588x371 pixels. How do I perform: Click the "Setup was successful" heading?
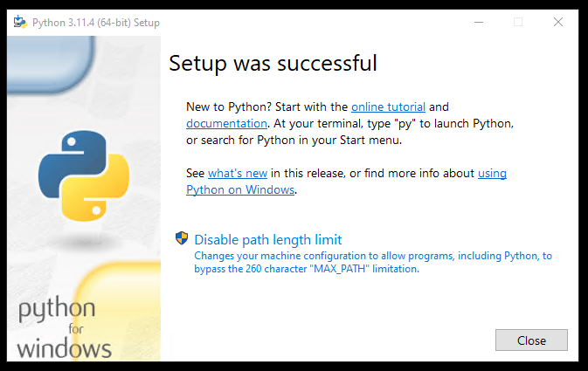pos(273,63)
